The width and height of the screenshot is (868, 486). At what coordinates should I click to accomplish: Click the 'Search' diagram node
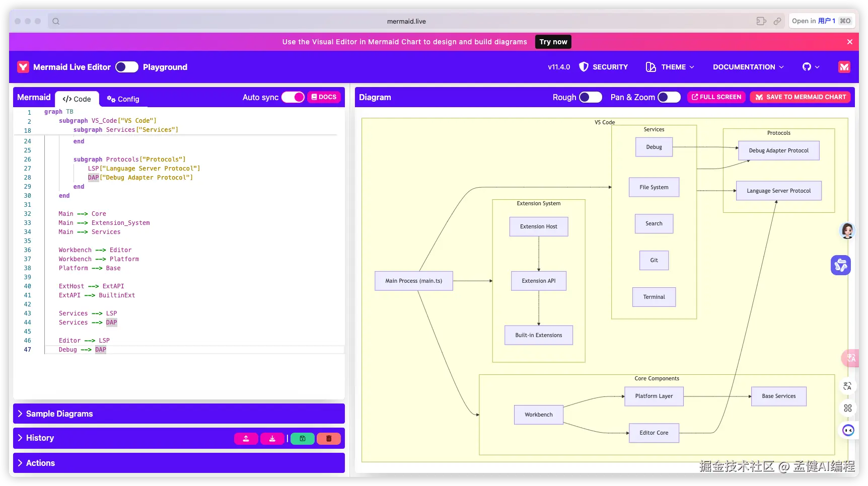654,223
